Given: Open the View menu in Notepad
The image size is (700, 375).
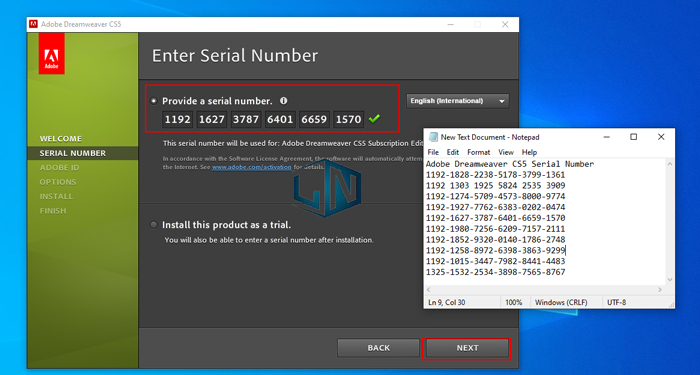Looking at the screenshot, I should point(506,152).
